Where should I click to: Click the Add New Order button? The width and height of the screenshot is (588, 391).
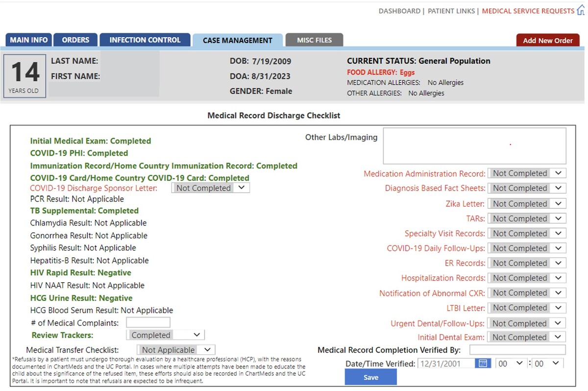547,41
